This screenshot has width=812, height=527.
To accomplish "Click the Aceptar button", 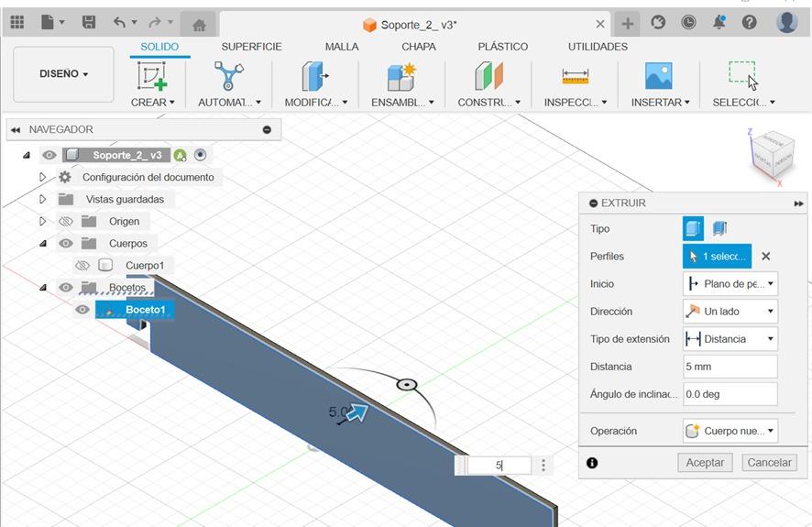I will coord(705,463).
